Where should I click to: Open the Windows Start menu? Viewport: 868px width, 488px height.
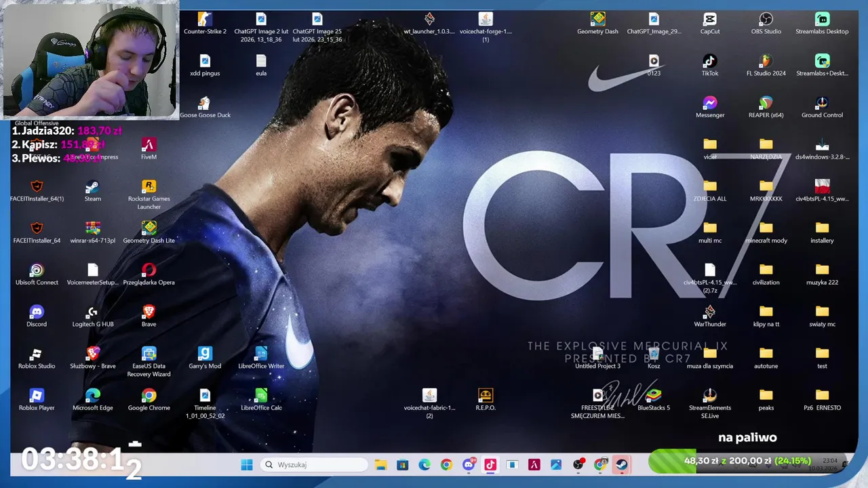click(247, 464)
